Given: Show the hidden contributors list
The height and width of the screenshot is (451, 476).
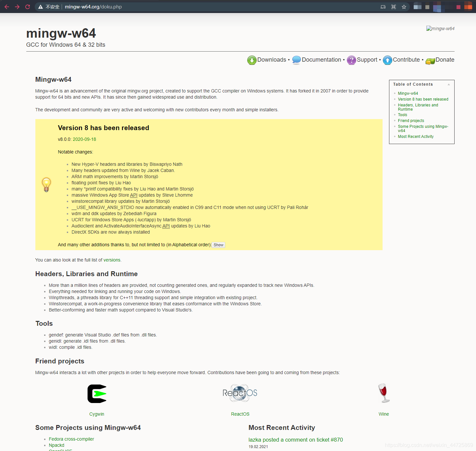Looking at the screenshot, I should tap(218, 245).
